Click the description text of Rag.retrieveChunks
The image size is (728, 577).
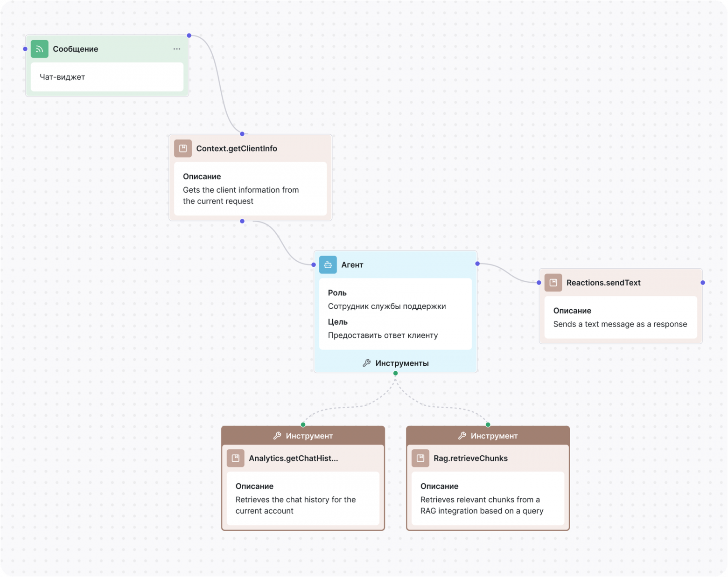pyautogui.click(x=482, y=505)
